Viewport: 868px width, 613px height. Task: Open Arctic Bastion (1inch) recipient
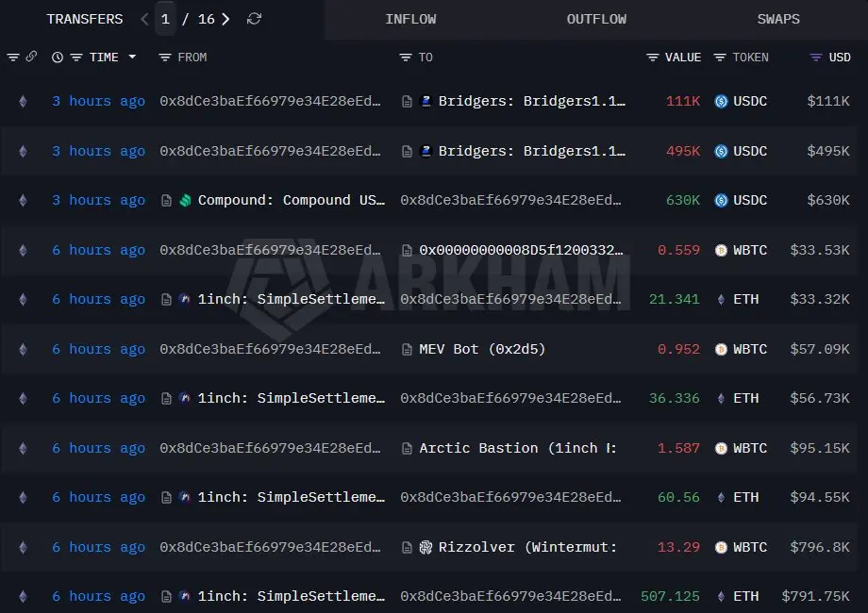point(518,448)
